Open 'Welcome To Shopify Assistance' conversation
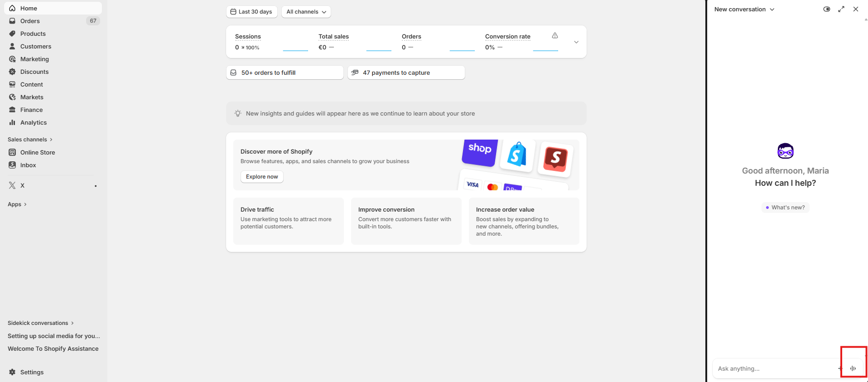Screen dimensions: 868x382 [x=53, y=348]
